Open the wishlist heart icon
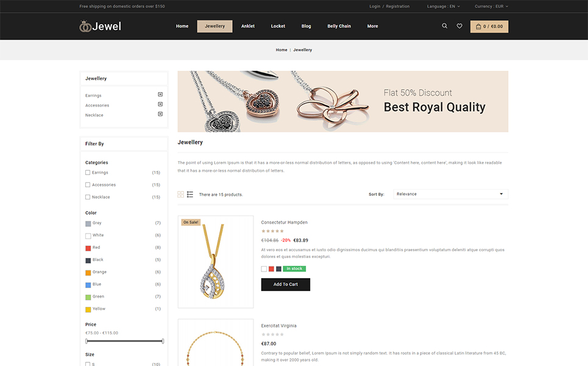588x366 pixels. point(459,26)
